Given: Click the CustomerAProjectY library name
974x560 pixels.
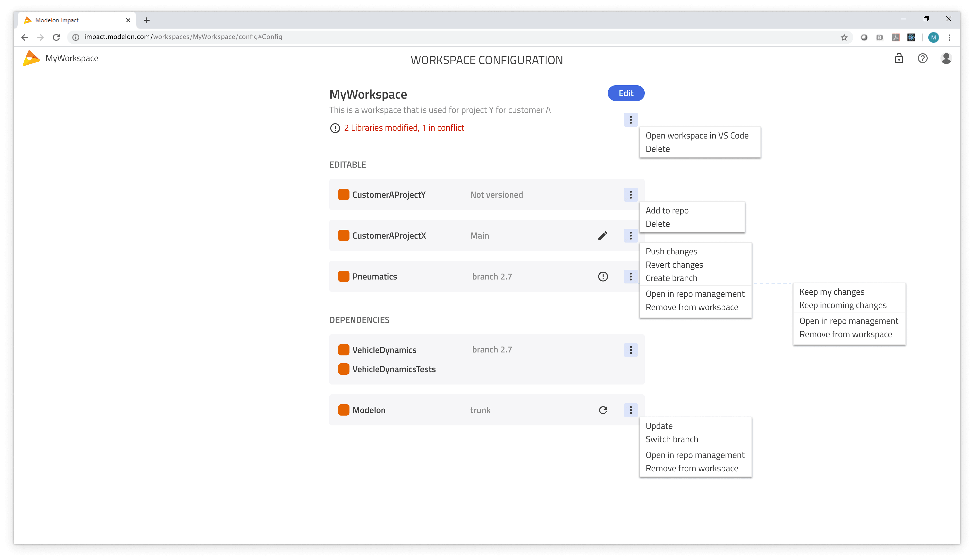Looking at the screenshot, I should (x=389, y=195).
